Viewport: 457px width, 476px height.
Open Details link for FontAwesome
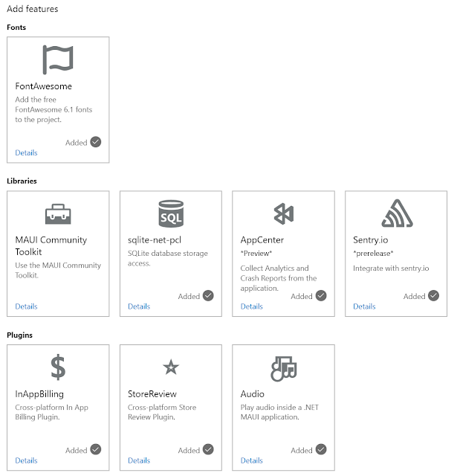point(27,152)
